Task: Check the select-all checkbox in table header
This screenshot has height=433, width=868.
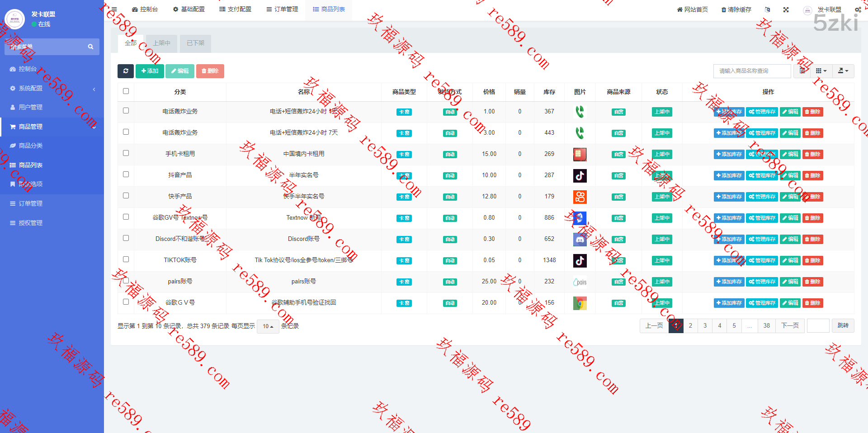Action: (126, 91)
